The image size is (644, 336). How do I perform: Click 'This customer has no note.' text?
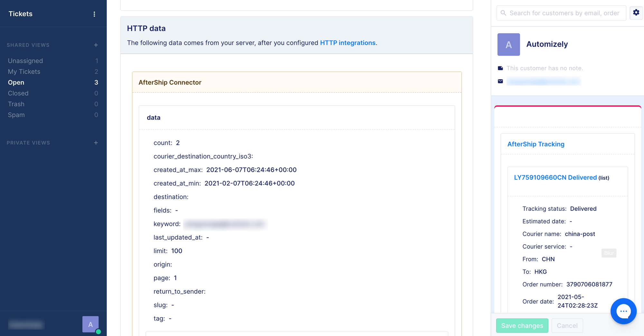545,68
